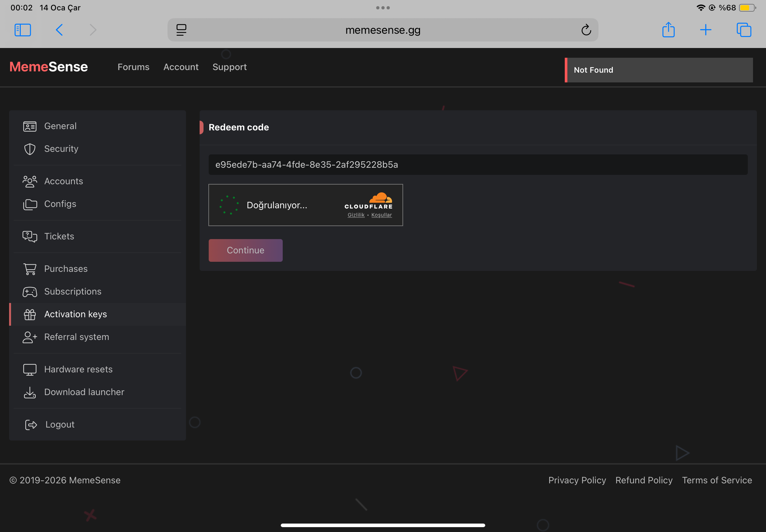This screenshot has width=766, height=532.
Task: Click the Subscriptions gamepad icon
Action: click(30, 292)
